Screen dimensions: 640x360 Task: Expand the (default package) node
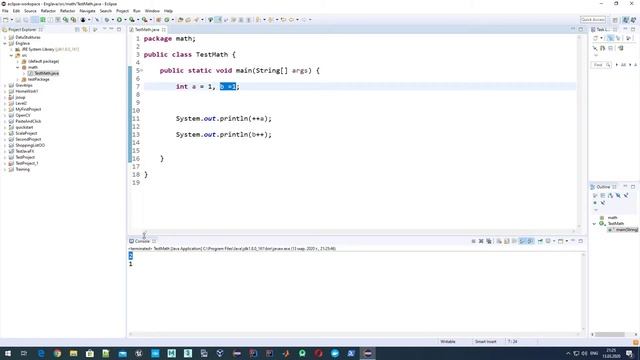[x=18, y=61]
